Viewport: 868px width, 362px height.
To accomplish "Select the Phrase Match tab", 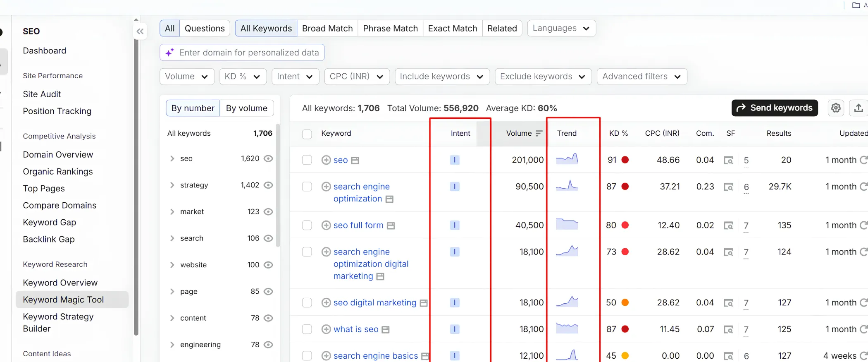I will tap(390, 28).
